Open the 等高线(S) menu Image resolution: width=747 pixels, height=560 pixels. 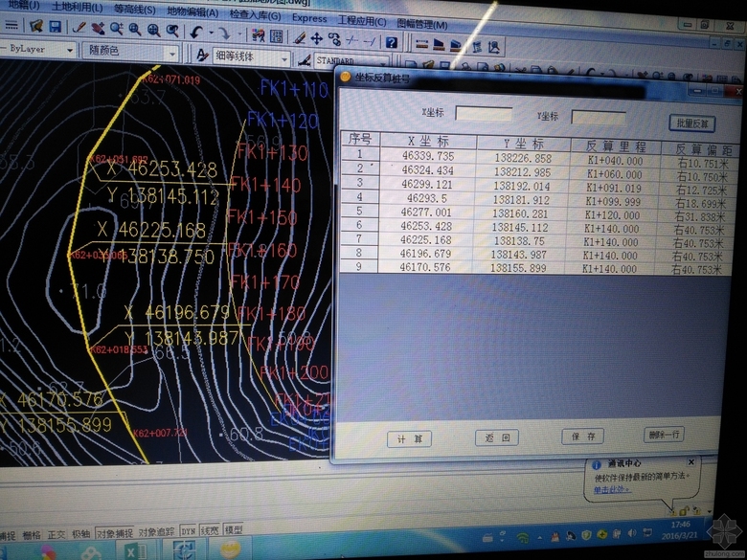pos(134,7)
